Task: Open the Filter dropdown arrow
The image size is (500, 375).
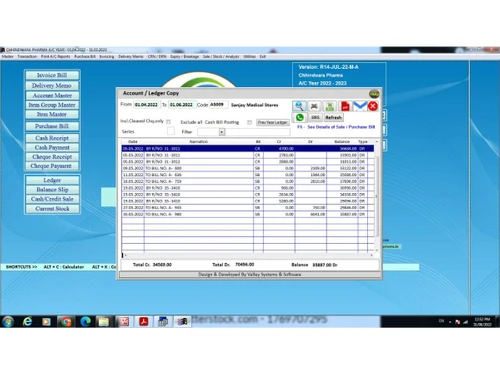Action: tap(222, 132)
